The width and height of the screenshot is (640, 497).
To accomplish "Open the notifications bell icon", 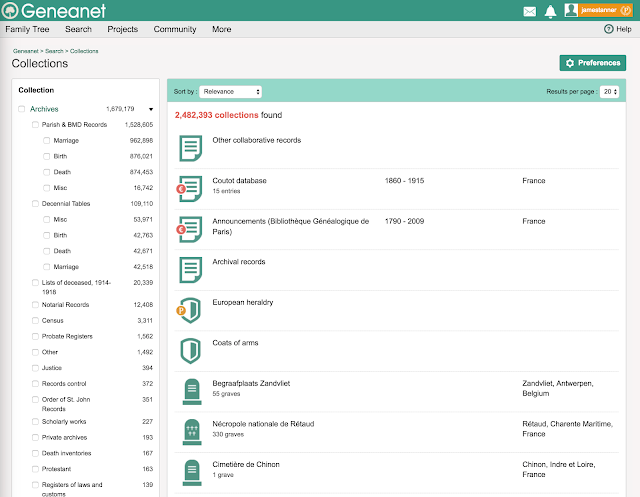I will pos(550,11).
